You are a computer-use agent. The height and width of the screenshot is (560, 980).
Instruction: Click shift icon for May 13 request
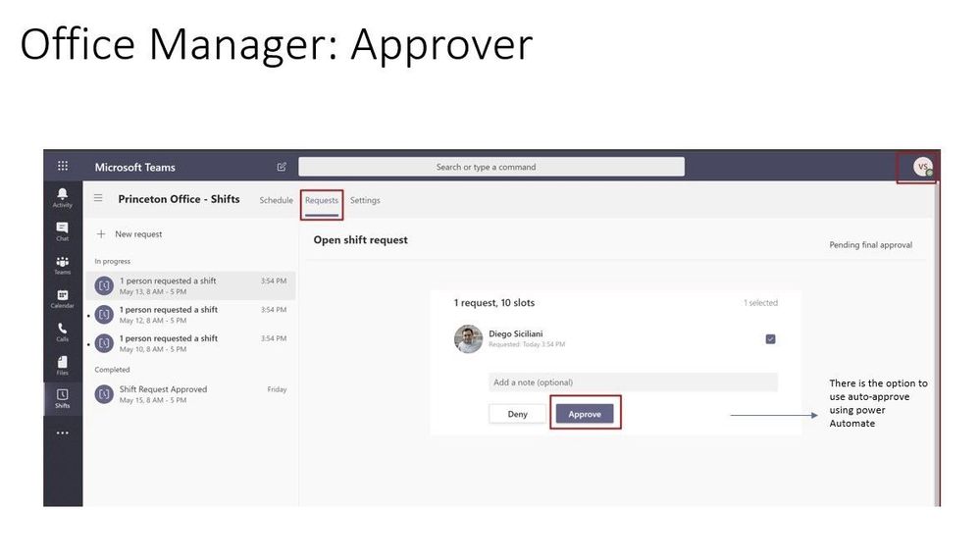[104, 285]
